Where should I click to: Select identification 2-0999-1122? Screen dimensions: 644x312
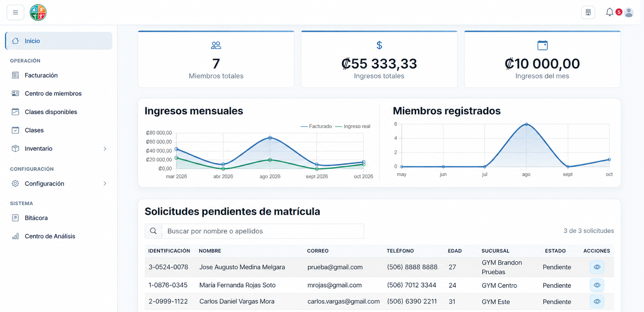(168, 301)
